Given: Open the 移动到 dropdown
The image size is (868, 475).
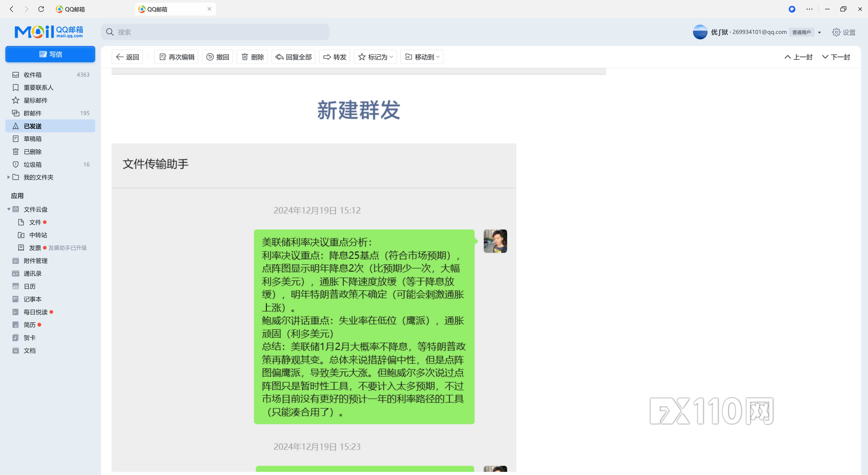Looking at the screenshot, I should [422, 57].
